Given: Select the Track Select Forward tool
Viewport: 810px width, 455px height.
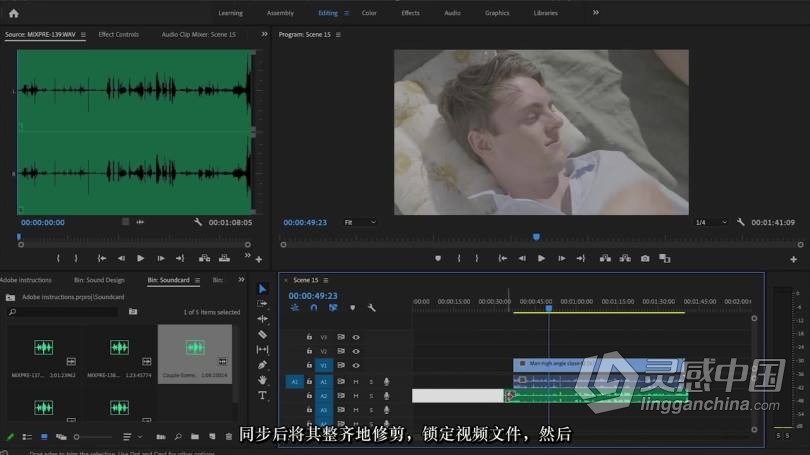Looking at the screenshot, I should click(262, 304).
